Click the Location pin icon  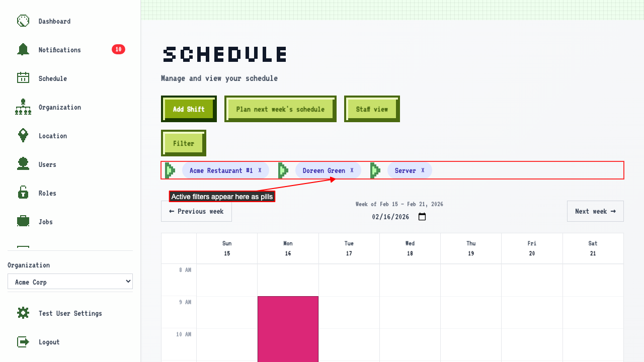tap(23, 136)
